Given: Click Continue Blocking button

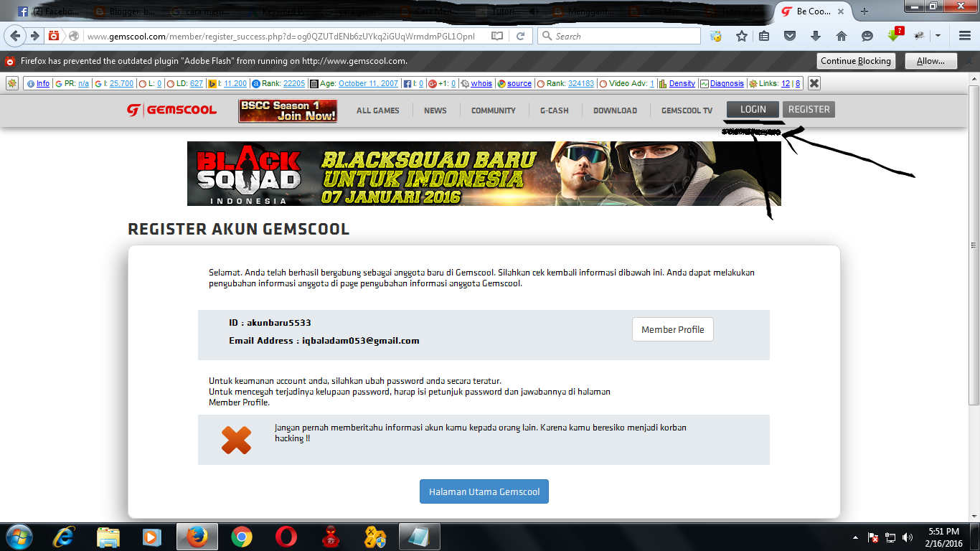Looking at the screenshot, I should [x=856, y=61].
